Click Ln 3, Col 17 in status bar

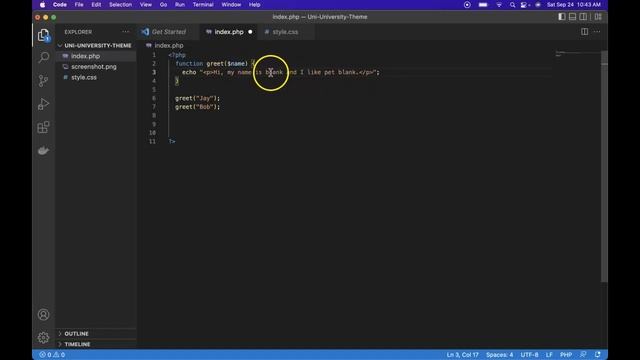click(462, 355)
